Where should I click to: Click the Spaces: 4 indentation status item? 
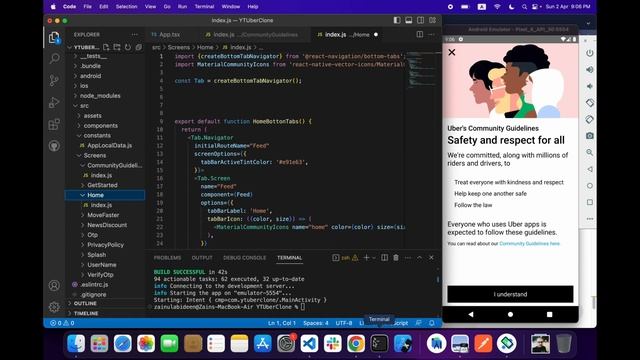[316, 323]
